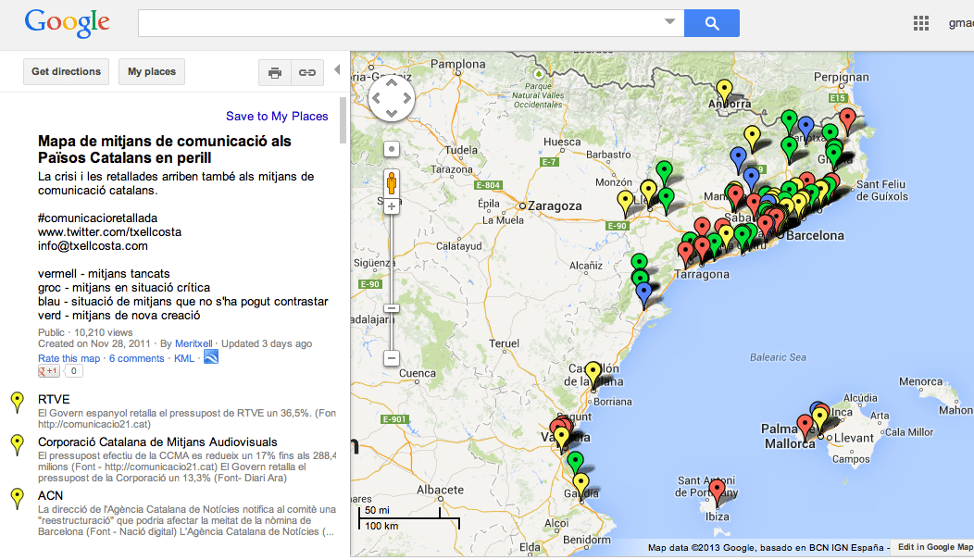The height and width of the screenshot is (560, 974).
Task: Click yellow pin beside Corporació Catalana
Action: (x=18, y=444)
